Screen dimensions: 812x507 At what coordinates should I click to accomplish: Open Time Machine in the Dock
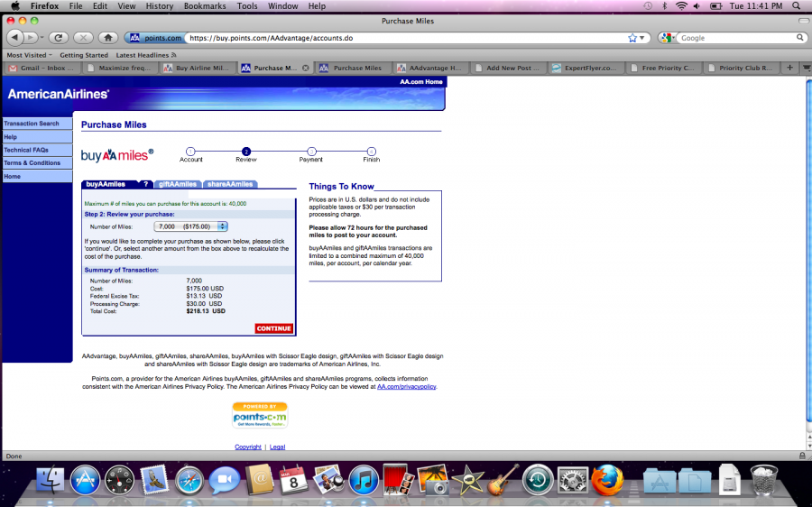click(x=538, y=480)
